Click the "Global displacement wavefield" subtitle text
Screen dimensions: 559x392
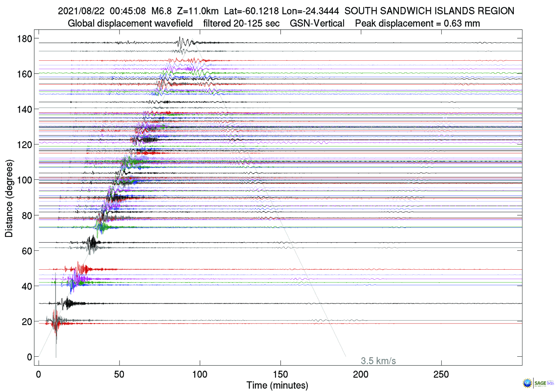point(130,23)
